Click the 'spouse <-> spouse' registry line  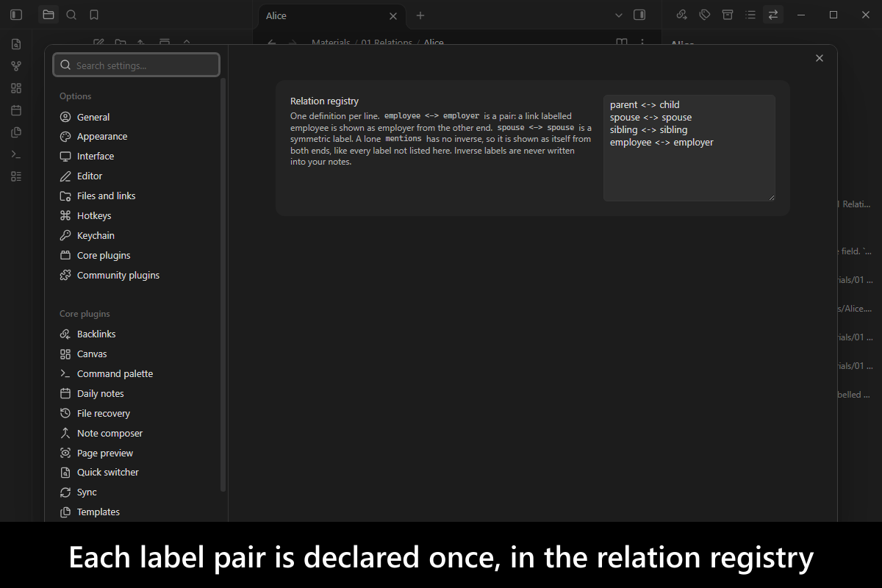click(650, 118)
